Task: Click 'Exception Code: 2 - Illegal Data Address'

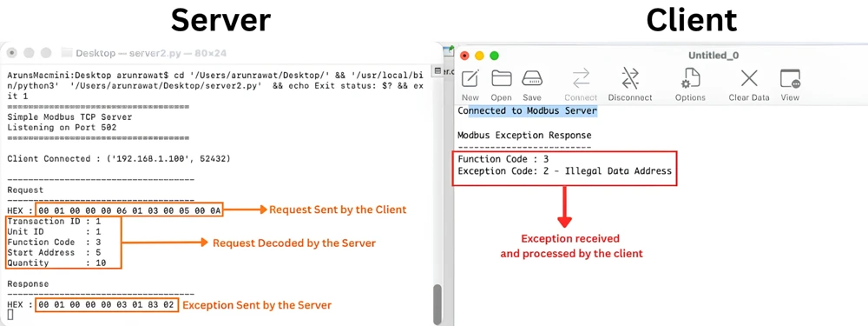Action: pyautogui.click(x=565, y=170)
